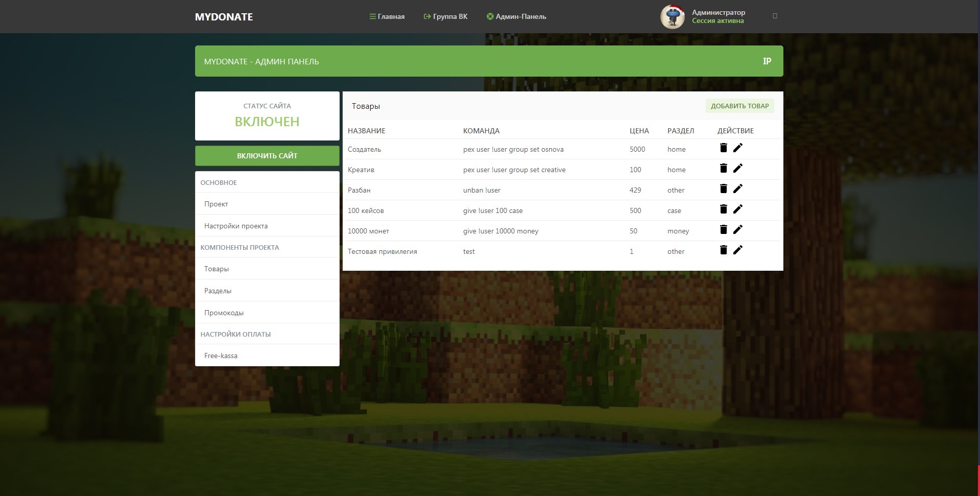Click the Администратор user name

(718, 12)
